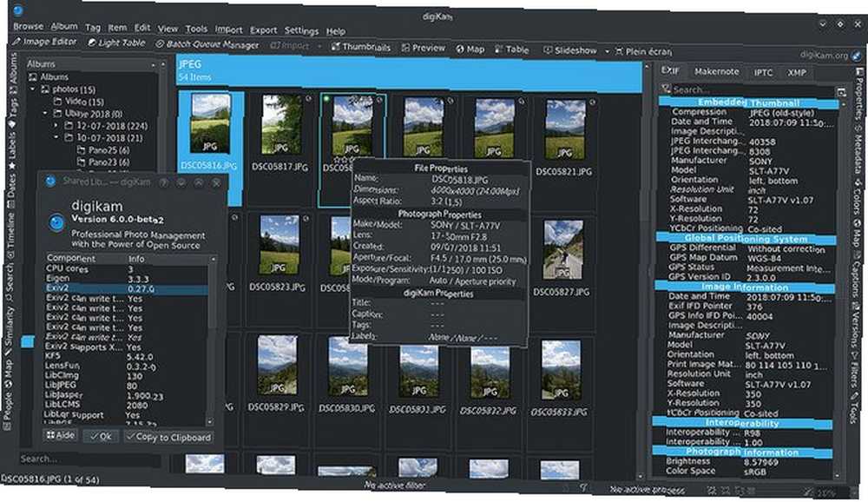Open the Tools tab in right sidebar
This screenshot has height=502, width=868.
(854, 409)
